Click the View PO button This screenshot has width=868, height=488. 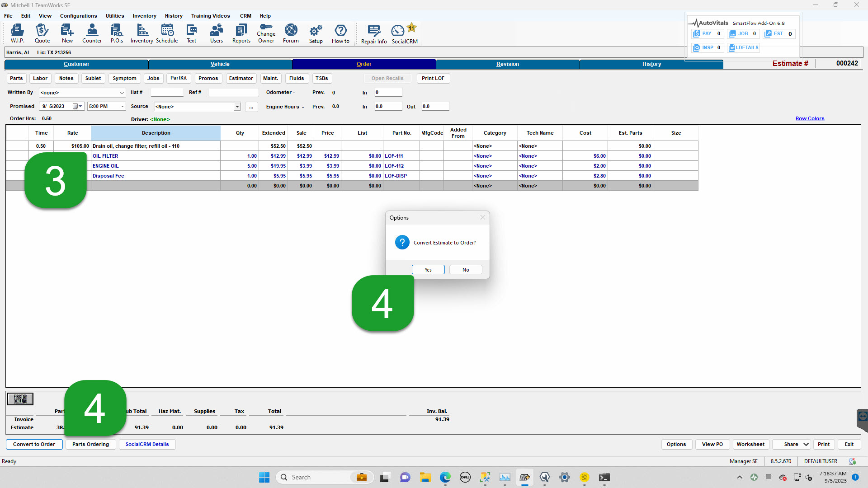coord(712,444)
